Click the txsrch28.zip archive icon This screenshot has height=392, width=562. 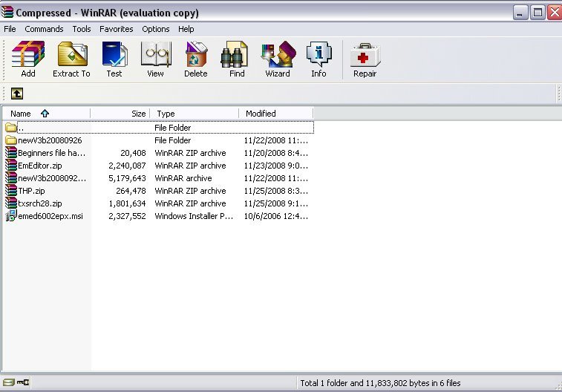pos(11,203)
